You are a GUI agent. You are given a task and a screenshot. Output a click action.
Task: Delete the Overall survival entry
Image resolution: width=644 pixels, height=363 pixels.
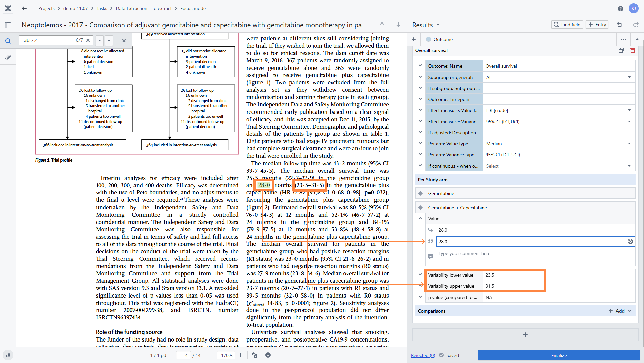tap(632, 51)
